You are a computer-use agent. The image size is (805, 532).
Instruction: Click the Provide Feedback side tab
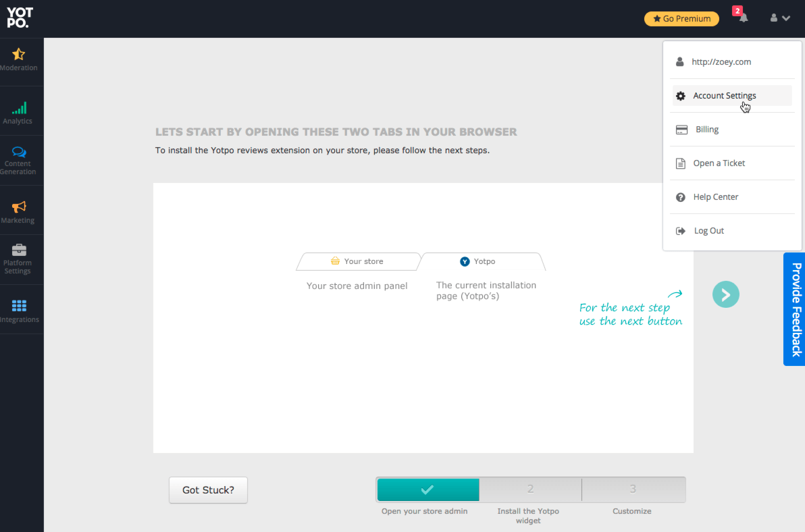794,309
